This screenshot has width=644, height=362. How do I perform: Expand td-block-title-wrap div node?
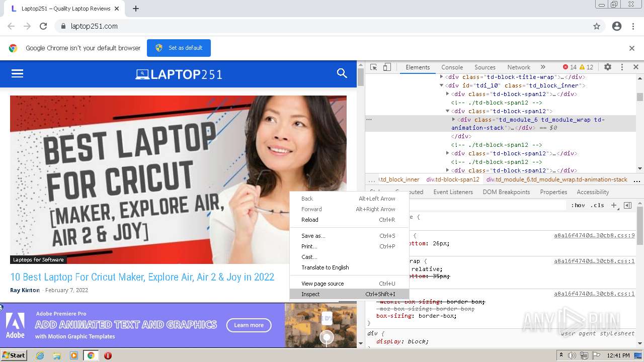(442, 77)
